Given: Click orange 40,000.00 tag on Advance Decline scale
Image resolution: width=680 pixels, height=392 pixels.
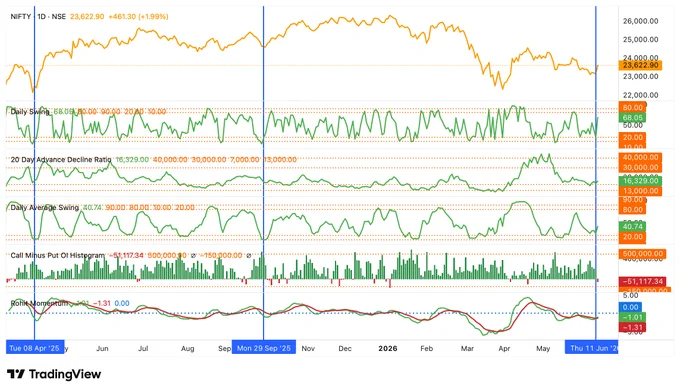Looking at the screenshot, I should (x=640, y=157).
